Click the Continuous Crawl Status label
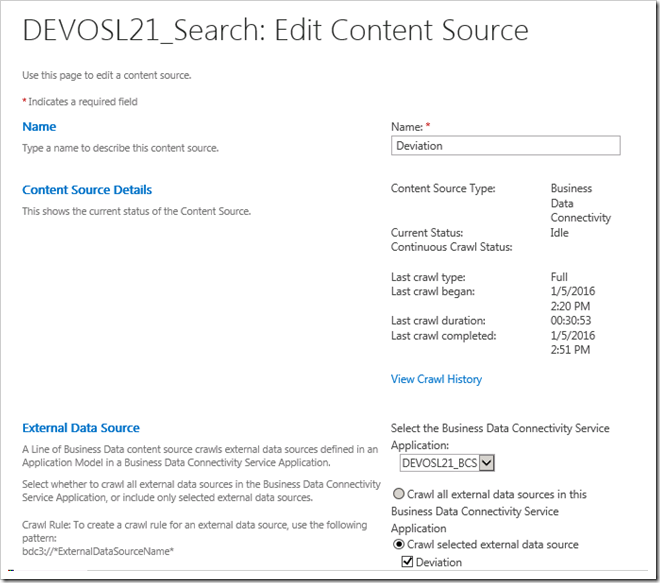 (452, 247)
